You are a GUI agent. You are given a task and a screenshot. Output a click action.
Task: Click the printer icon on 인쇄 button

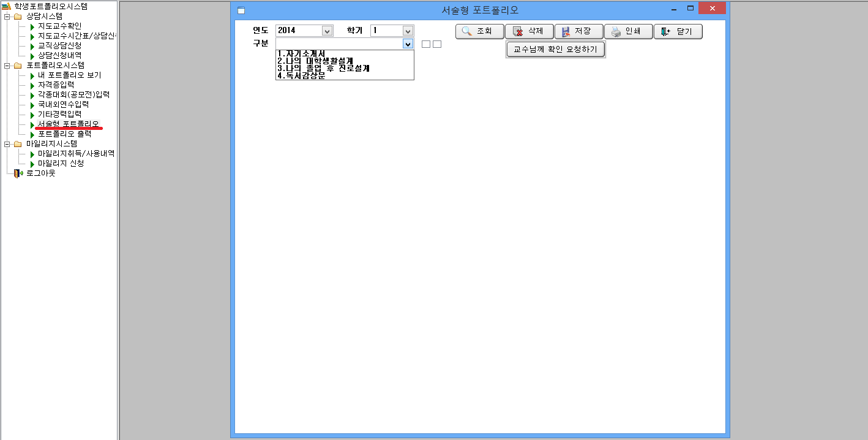(x=615, y=32)
